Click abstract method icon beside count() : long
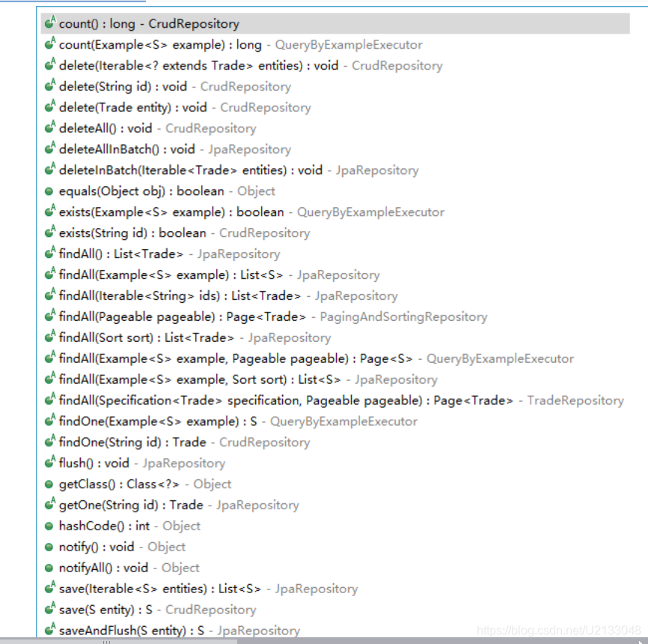Screen dimensions: 648x644 [49, 22]
